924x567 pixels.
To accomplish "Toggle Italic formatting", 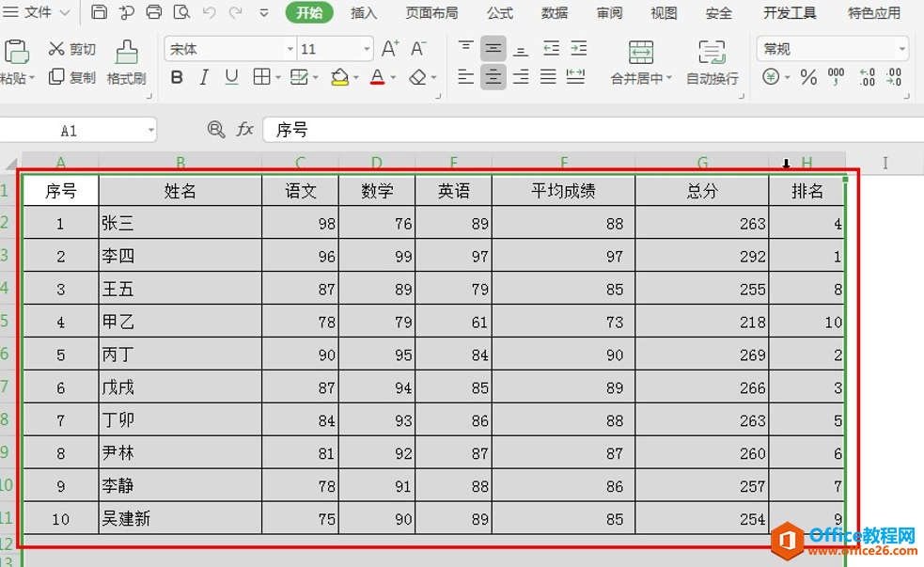I will click(204, 76).
